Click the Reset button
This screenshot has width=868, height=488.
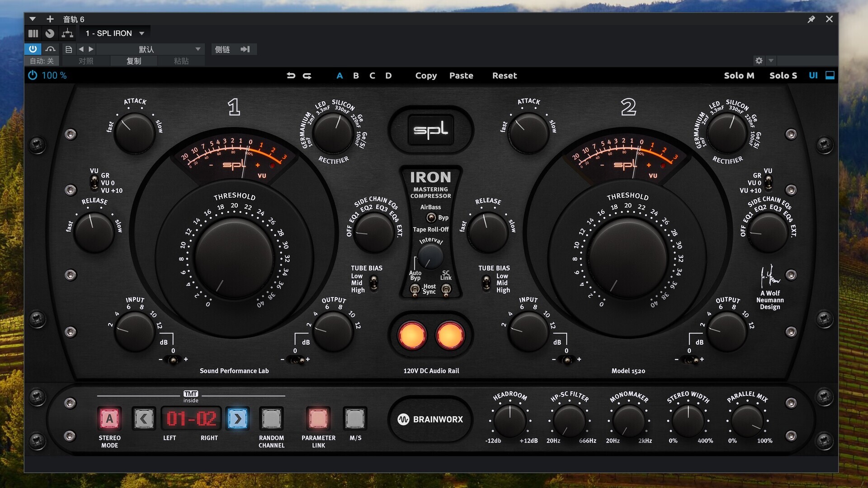pos(505,75)
